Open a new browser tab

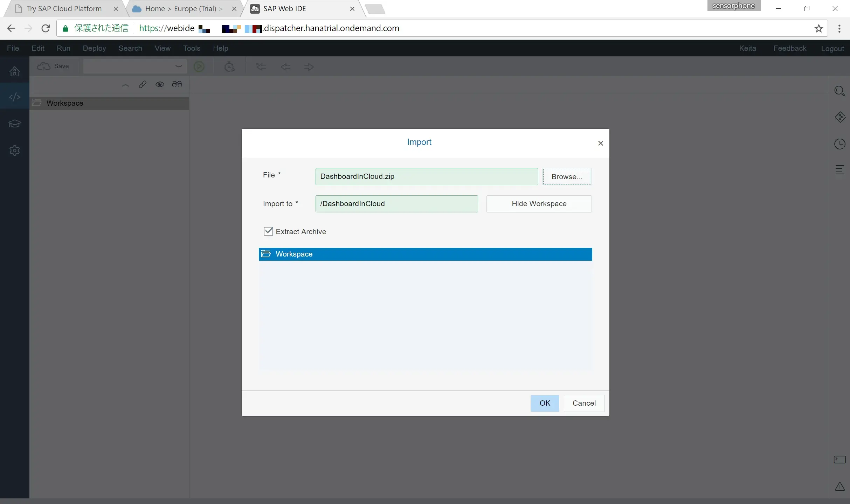coord(375,9)
